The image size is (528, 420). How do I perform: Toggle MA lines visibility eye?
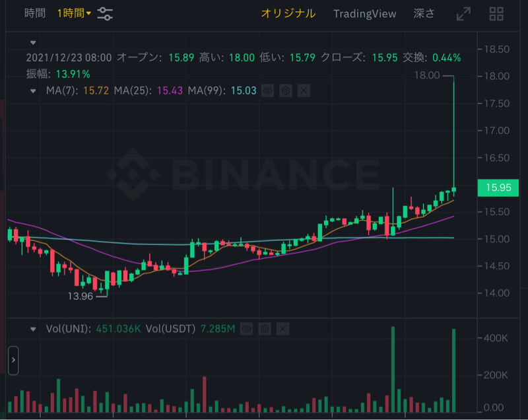[267, 90]
